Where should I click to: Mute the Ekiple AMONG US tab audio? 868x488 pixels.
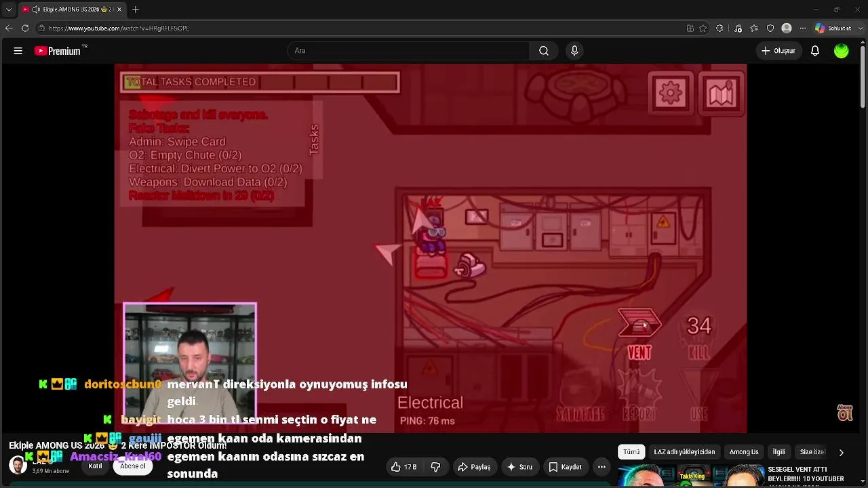click(36, 9)
